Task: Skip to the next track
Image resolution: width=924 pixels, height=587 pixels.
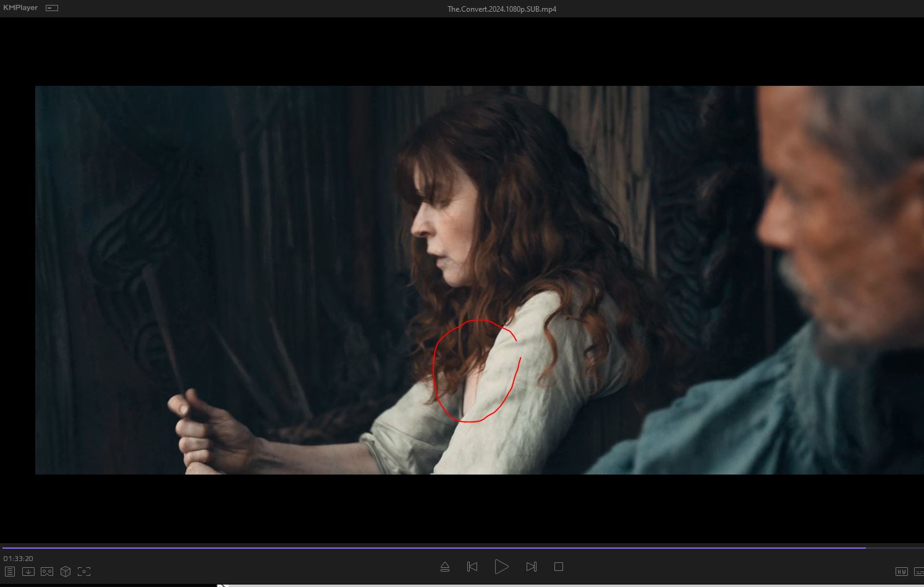Action: [531, 567]
